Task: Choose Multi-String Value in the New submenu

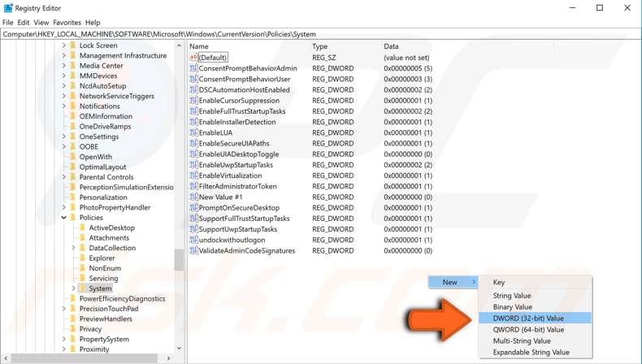Action: click(x=536, y=340)
